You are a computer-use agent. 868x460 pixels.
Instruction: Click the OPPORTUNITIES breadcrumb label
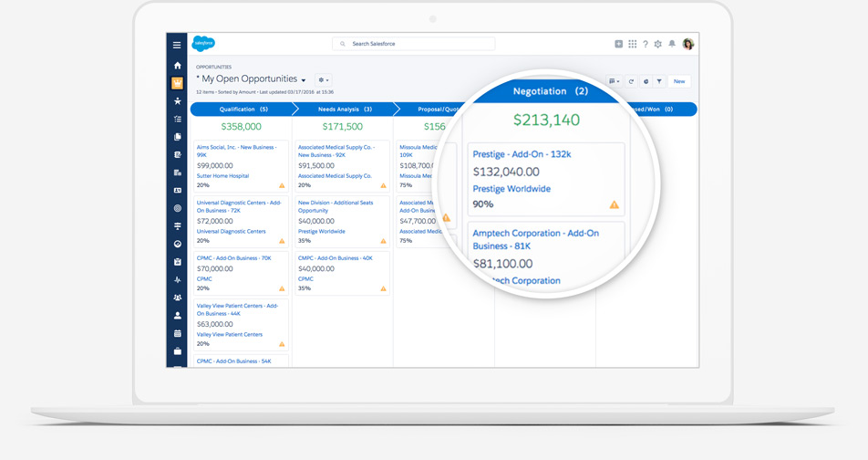[213, 67]
